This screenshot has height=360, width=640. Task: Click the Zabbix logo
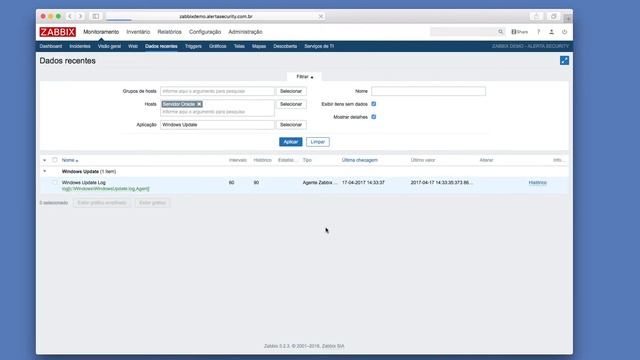[x=58, y=32]
